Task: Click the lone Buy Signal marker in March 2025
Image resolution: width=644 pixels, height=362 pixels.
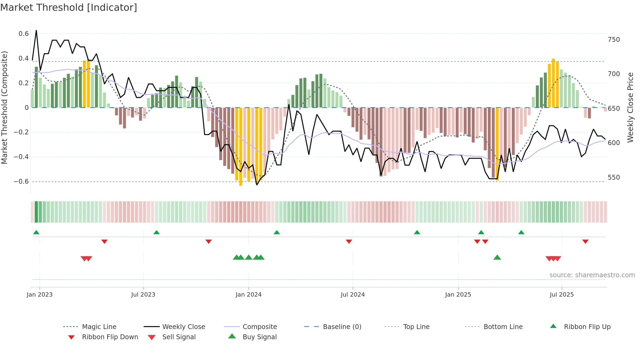Action: pyautogui.click(x=497, y=257)
